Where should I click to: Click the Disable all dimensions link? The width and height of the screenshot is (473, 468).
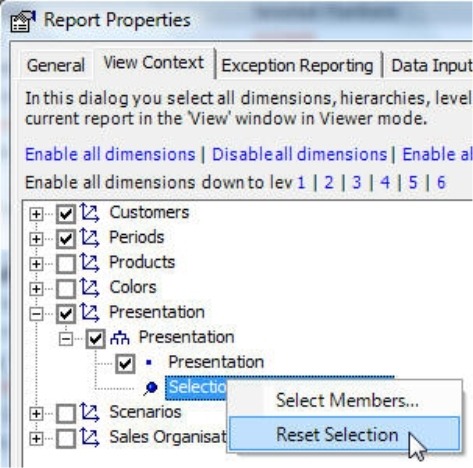[299, 154]
